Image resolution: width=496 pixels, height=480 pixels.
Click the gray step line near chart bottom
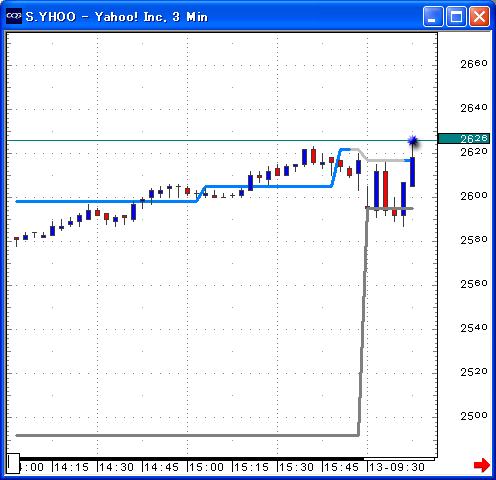[x=187, y=435]
